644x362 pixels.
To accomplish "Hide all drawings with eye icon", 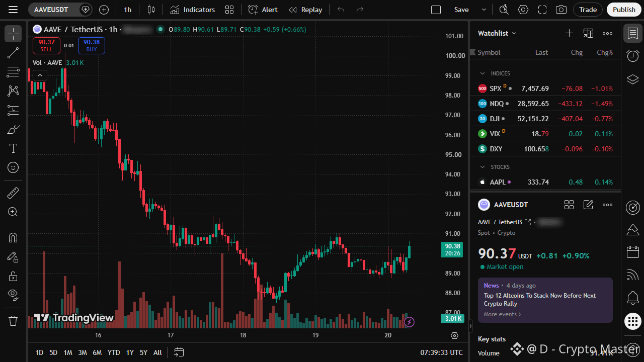I will coord(13,294).
